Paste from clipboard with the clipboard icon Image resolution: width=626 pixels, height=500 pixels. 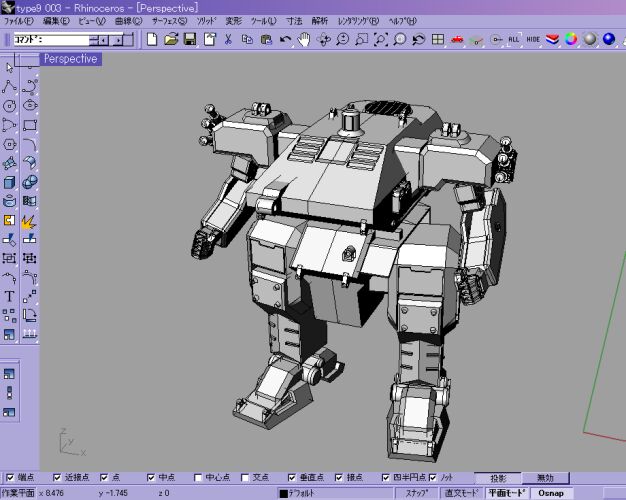[x=266, y=39]
